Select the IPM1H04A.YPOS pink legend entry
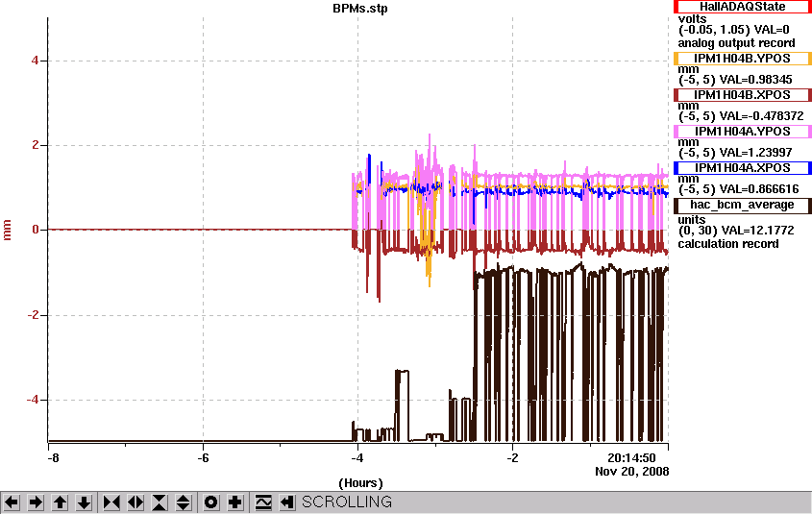 [x=743, y=132]
